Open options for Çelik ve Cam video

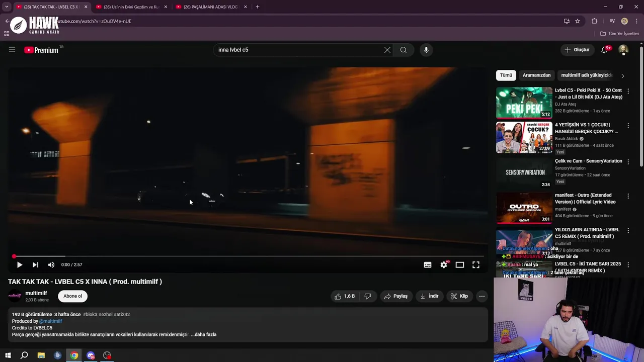coord(628,161)
